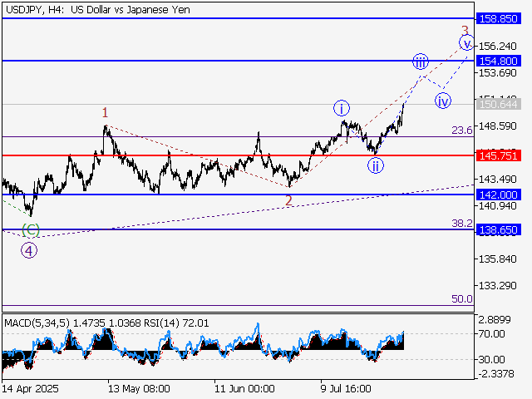This screenshot has height=399, width=532.
Task: Click the 138.650 price level tag
Action: pyautogui.click(x=499, y=229)
